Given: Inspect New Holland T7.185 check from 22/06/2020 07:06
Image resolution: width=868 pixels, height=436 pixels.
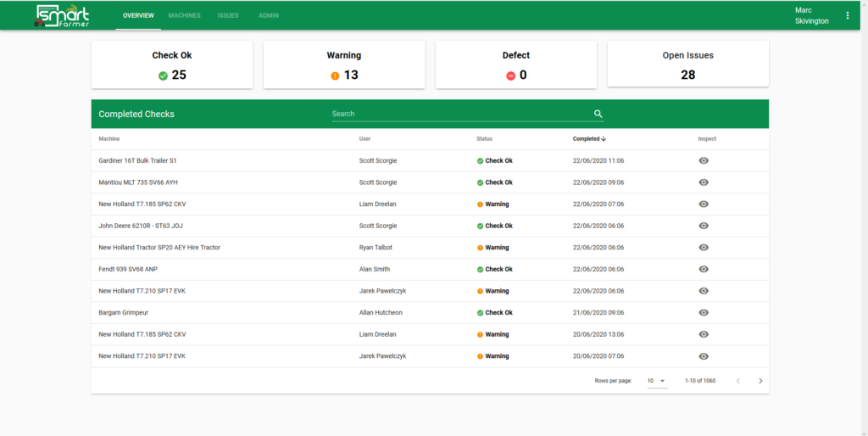Looking at the screenshot, I should click(704, 204).
